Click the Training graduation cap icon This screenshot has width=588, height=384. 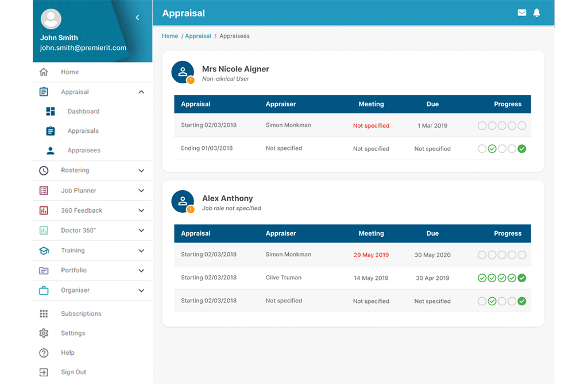coord(44,251)
